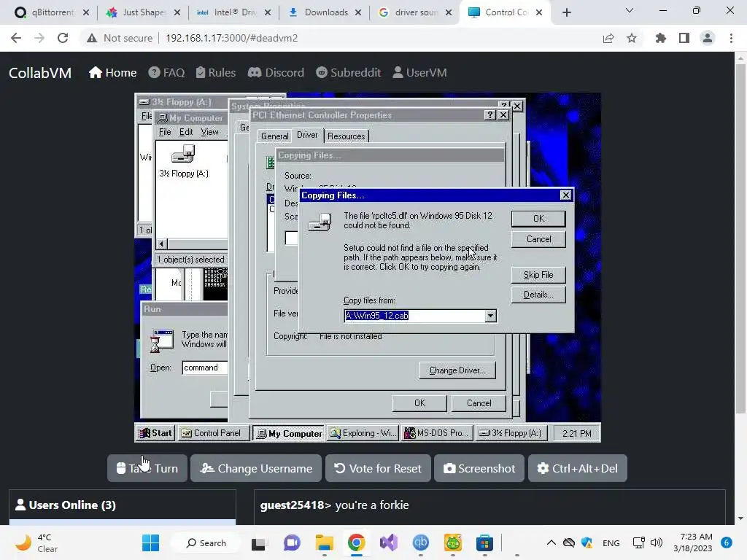
Task: Click the taskbar Search box
Action: (x=206, y=542)
